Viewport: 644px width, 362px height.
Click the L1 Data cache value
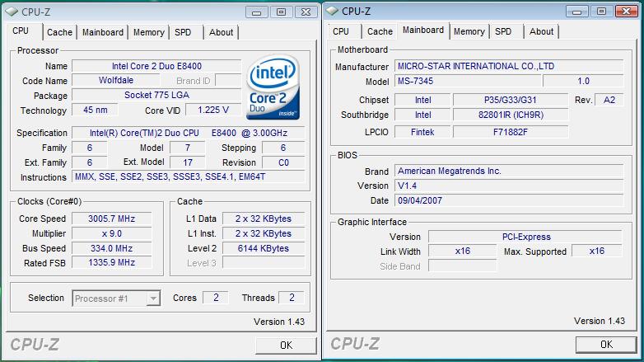click(x=264, y=219)
